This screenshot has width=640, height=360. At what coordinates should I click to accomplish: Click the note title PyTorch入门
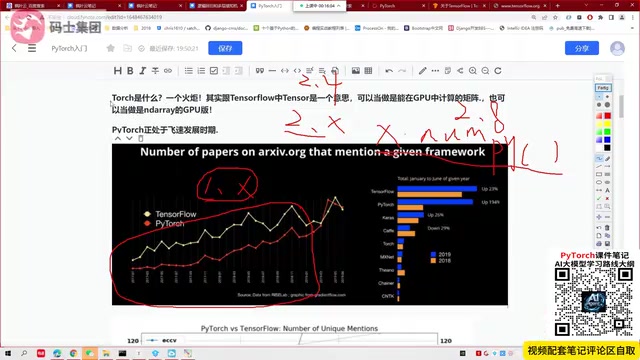click(x=69, y=48)
